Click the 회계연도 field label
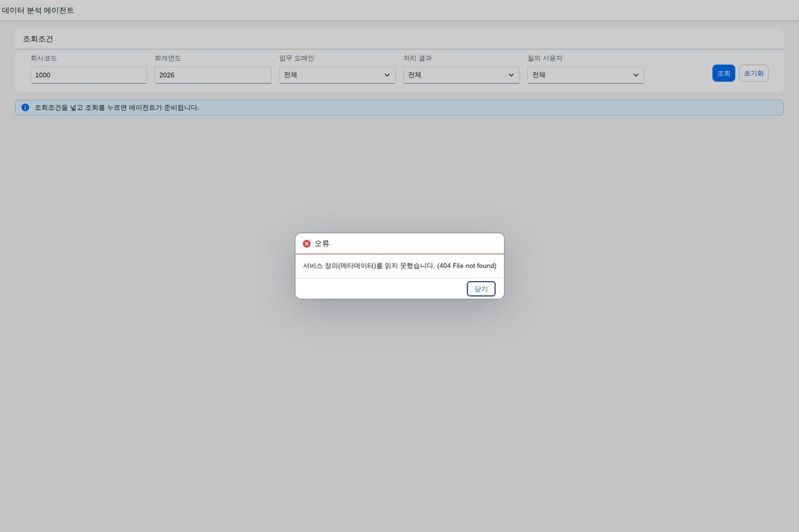The image size is (799, 532). [168, 58]
